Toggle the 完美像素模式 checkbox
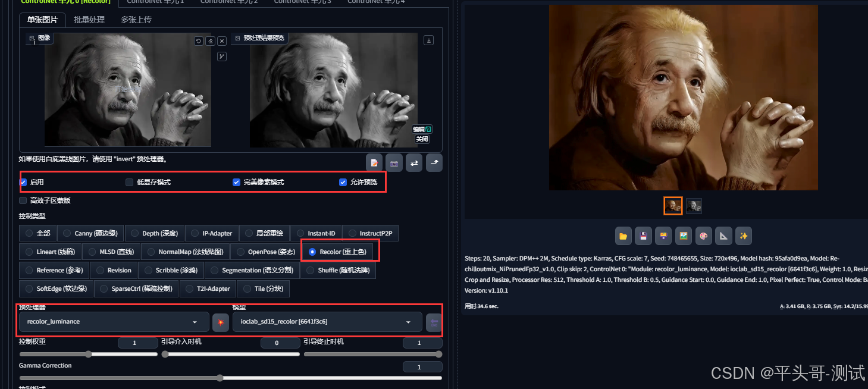 tap(236, 182)
